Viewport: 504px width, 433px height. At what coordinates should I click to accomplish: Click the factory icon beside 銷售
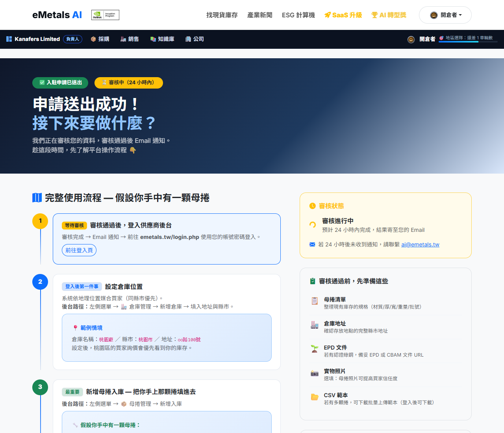tap(123, 39)
